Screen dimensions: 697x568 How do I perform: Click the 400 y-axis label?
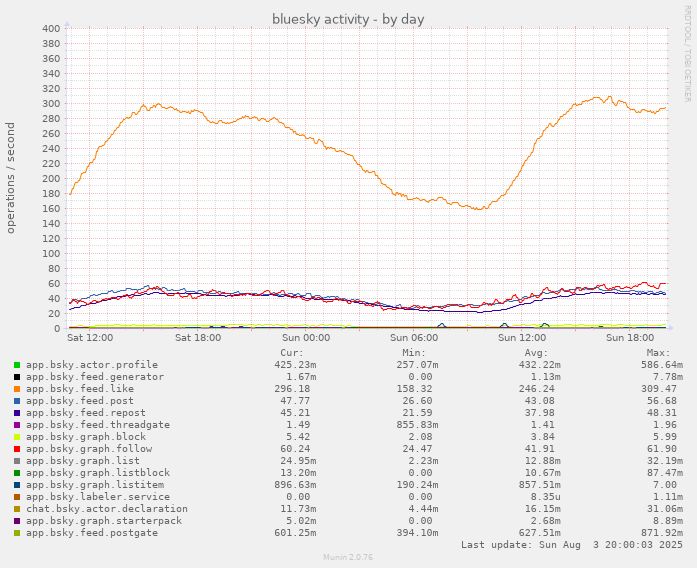click(x=51, y=29)
